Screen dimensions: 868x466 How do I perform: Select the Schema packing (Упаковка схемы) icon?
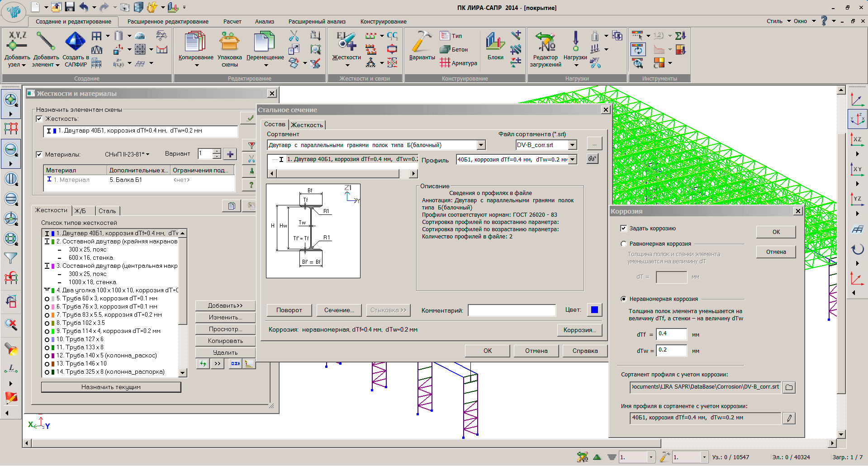[229, 42]
